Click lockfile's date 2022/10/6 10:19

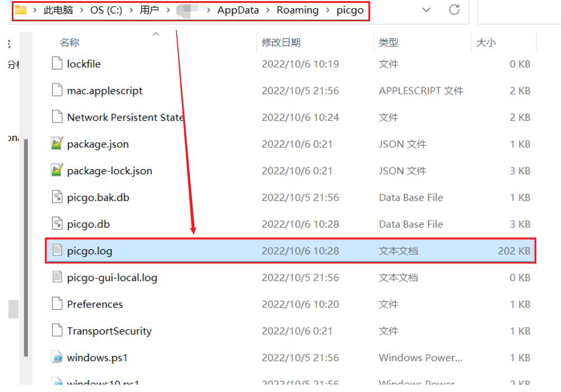coord(300,64)
